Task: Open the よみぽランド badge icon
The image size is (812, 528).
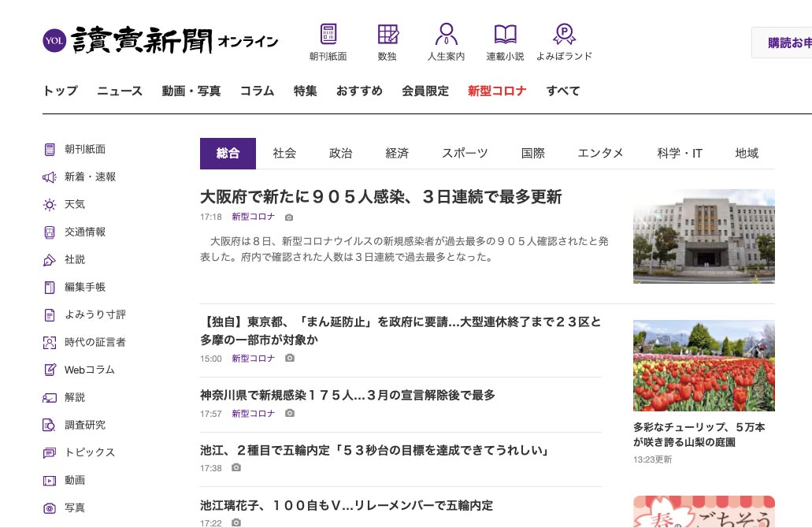Action: point(564,34)
